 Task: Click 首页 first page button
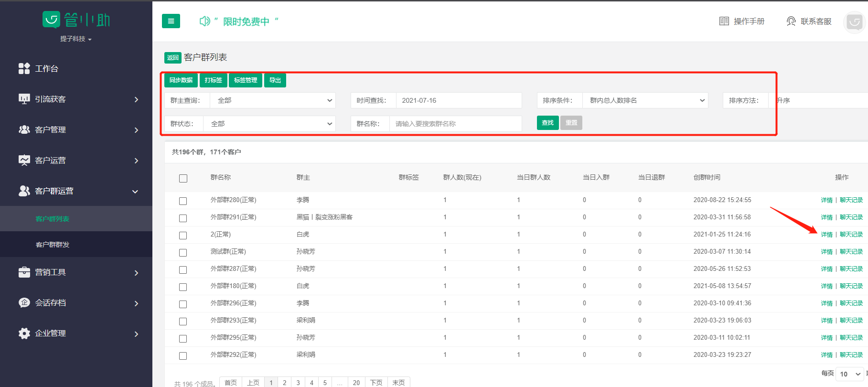click(x=231, y=383)
